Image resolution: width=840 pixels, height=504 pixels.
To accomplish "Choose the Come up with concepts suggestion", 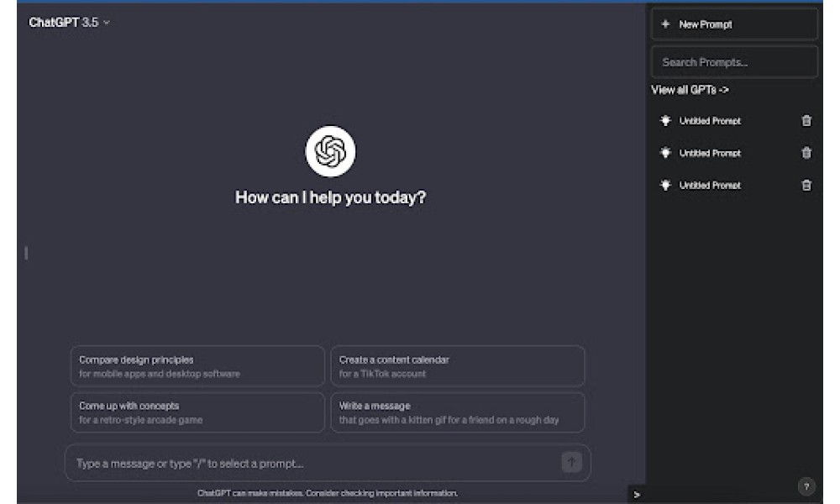I will point(197,412).
